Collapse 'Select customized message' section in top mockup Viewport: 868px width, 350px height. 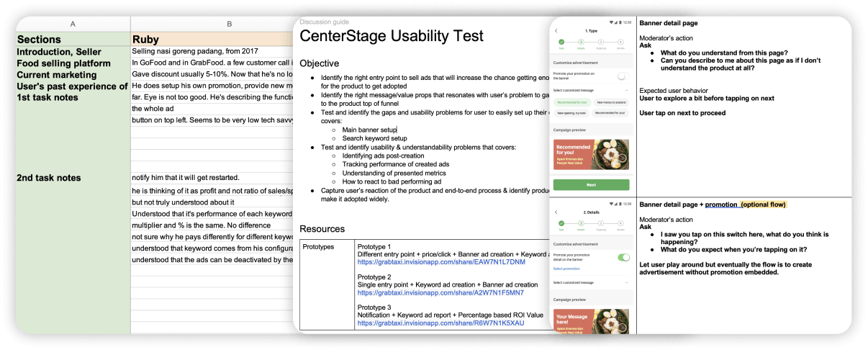[x=626, y=90]
